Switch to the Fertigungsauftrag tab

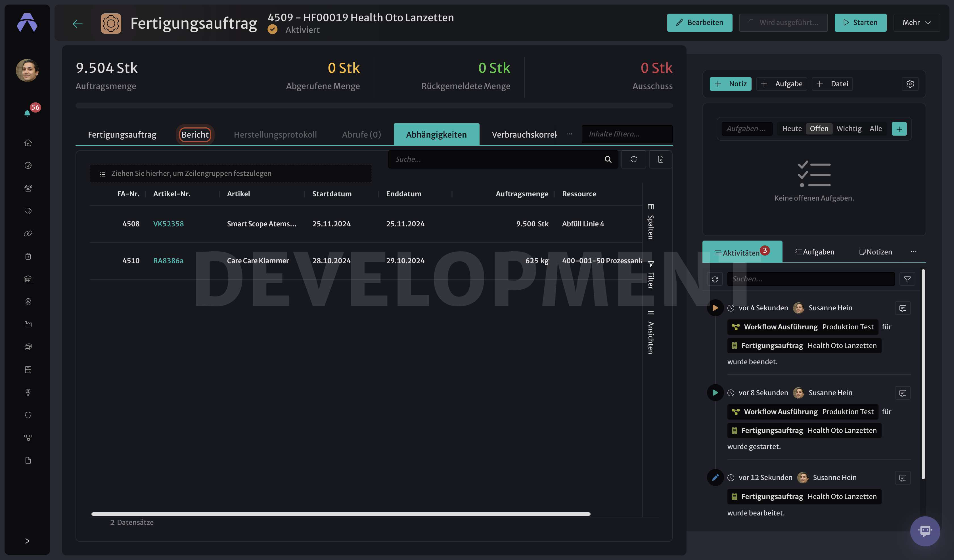[x=122, y=135]
